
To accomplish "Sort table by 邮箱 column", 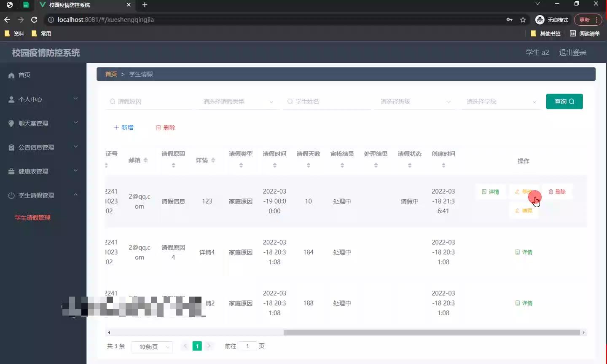I will 145,160.
